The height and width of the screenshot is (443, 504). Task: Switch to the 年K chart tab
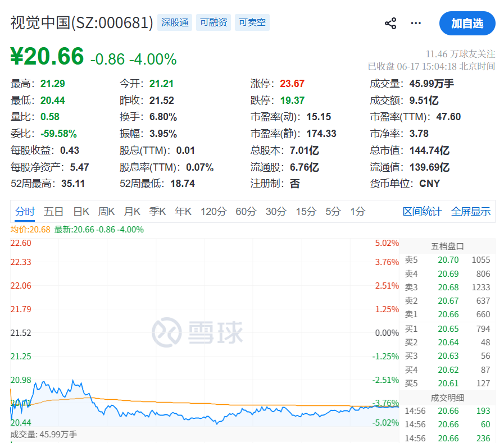[x=183, y=212]
